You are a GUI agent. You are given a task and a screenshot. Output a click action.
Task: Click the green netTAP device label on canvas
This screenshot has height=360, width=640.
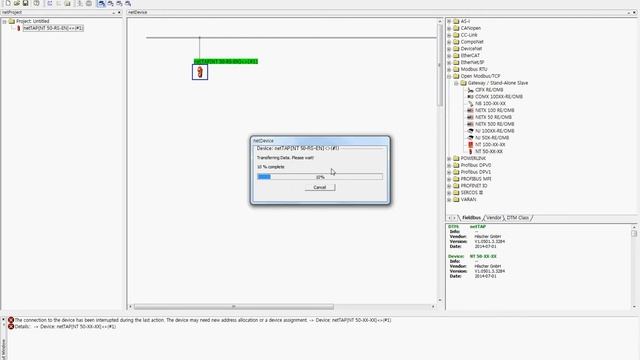[x=226, y=61]
